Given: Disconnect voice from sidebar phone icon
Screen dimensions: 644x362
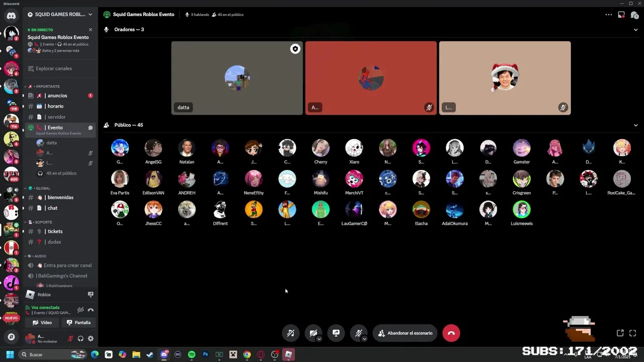Looking at the screenshot, I should [91, 310].
